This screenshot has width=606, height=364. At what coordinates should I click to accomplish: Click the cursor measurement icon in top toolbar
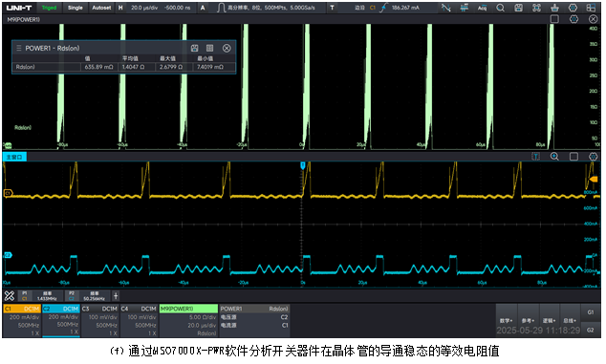(446, 8)
